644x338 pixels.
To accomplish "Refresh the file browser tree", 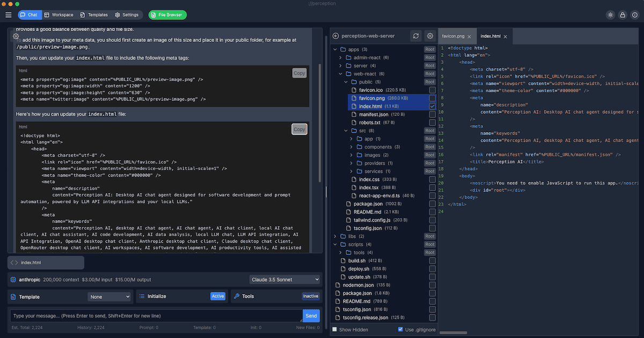I will coord(415,36).
